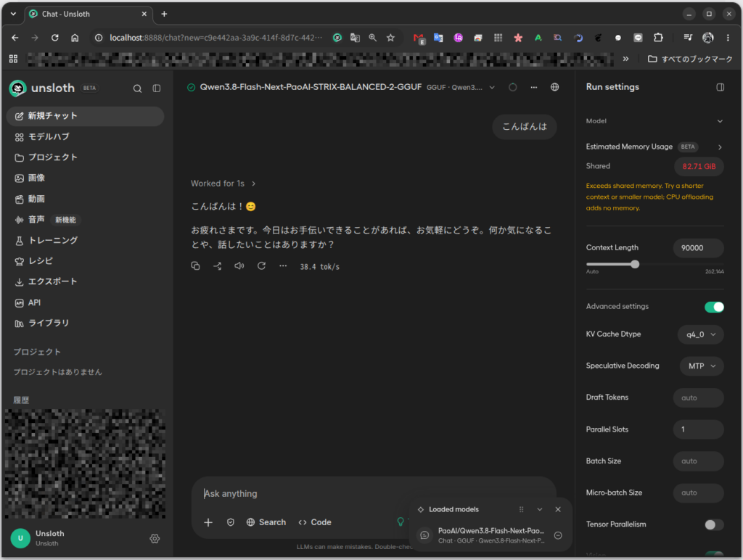This screenshot has width=743, height=560.
Task: Open API page in sidebar
Action: pyautogui.click(x=86, y=302)
